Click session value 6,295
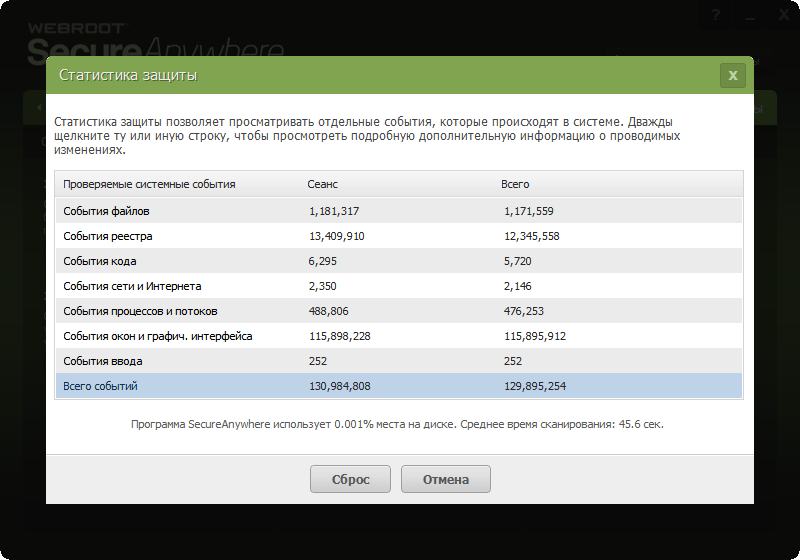The width and height of the screenshot is (800, 560). click(x=322, y=261)
